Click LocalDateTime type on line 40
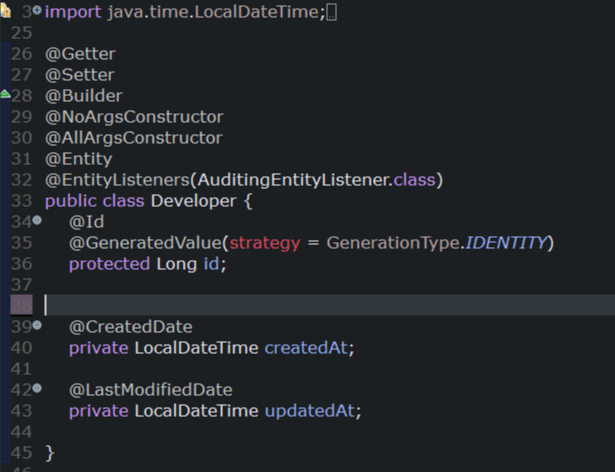615x472 pixels. coord(197,348)
